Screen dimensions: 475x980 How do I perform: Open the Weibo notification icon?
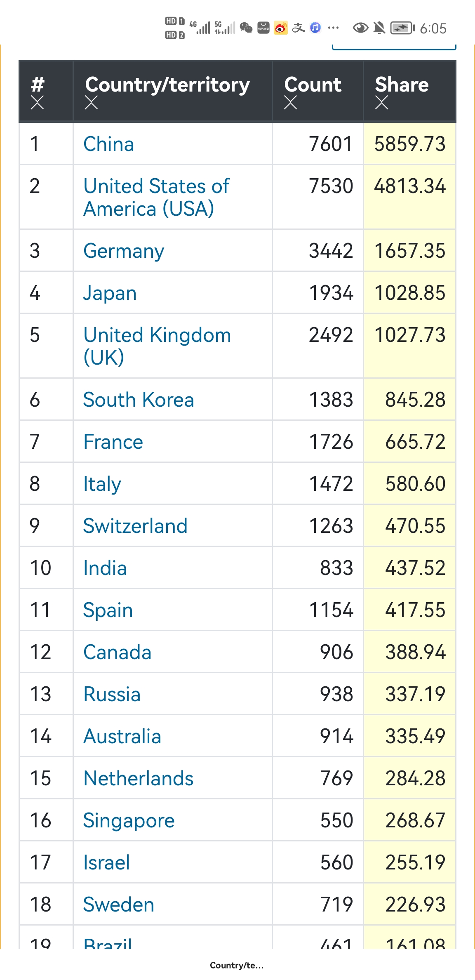(281, 28)
